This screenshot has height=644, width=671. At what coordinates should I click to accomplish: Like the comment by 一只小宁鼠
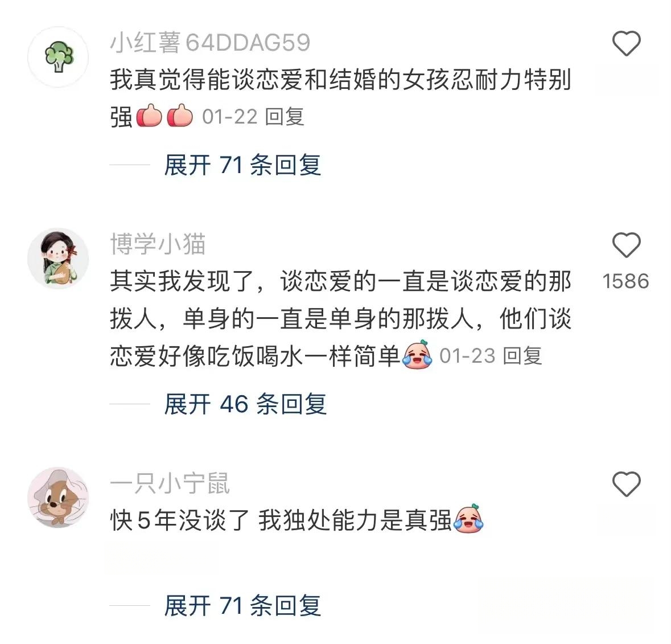click(x=626, y=484)
